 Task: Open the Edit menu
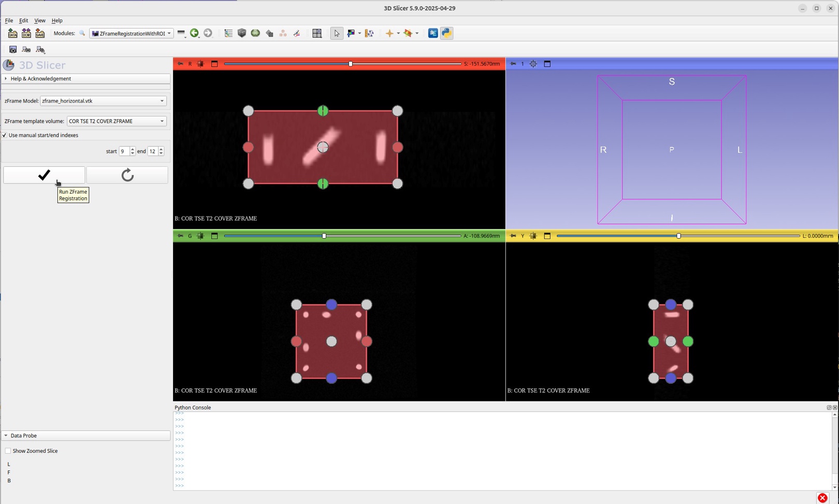(23, 20)
